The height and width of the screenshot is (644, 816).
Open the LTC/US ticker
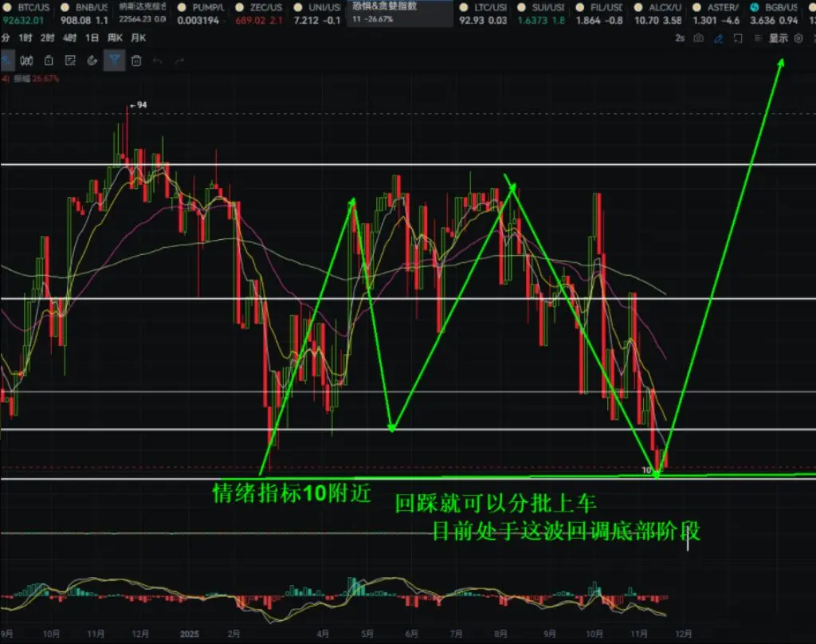coord(483,14)
